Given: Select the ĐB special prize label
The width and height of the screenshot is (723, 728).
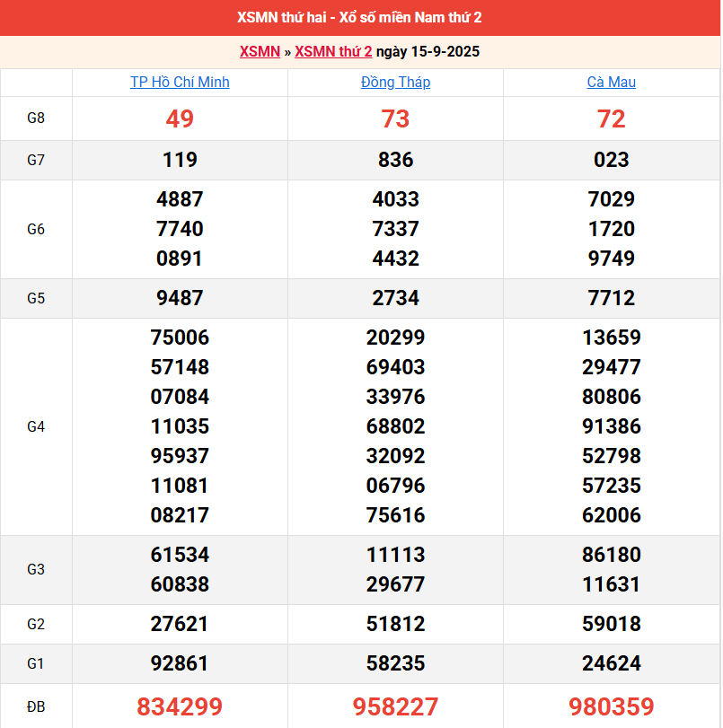Looking at the screenshot, I should [36, 707].
